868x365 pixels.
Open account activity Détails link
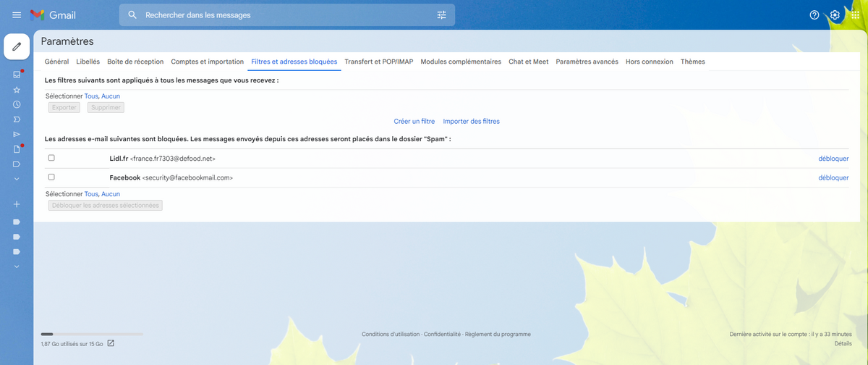[843, 343]
